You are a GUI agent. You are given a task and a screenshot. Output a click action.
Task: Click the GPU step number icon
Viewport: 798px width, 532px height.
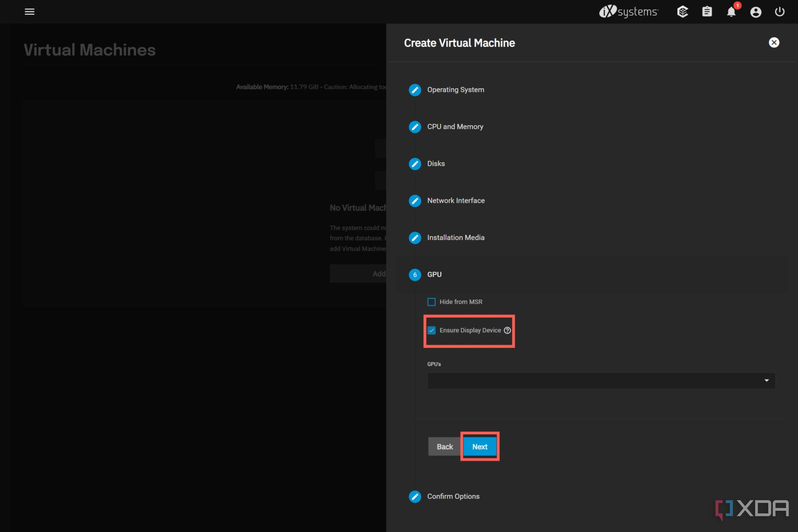[x=416, y=274]
